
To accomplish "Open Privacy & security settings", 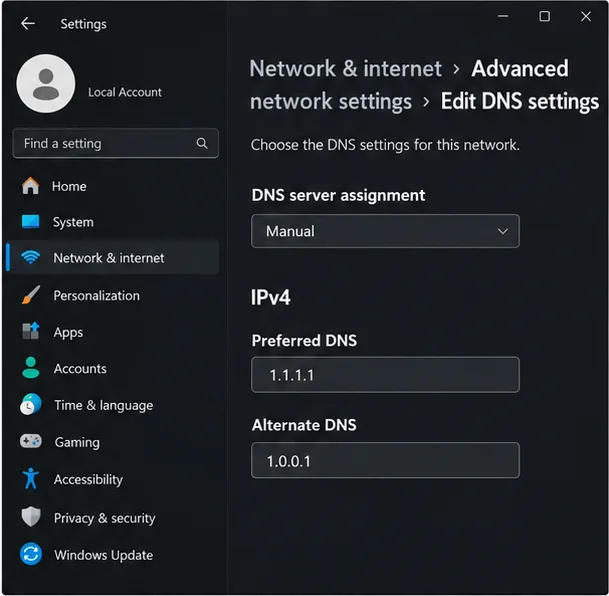I will tap(113, 518).
